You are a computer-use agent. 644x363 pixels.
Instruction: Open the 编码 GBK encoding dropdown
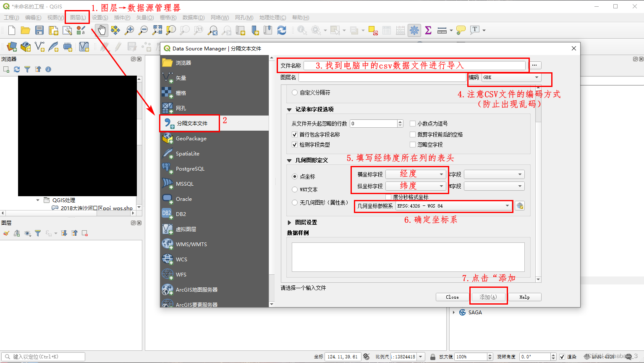(x=511, y=77)
